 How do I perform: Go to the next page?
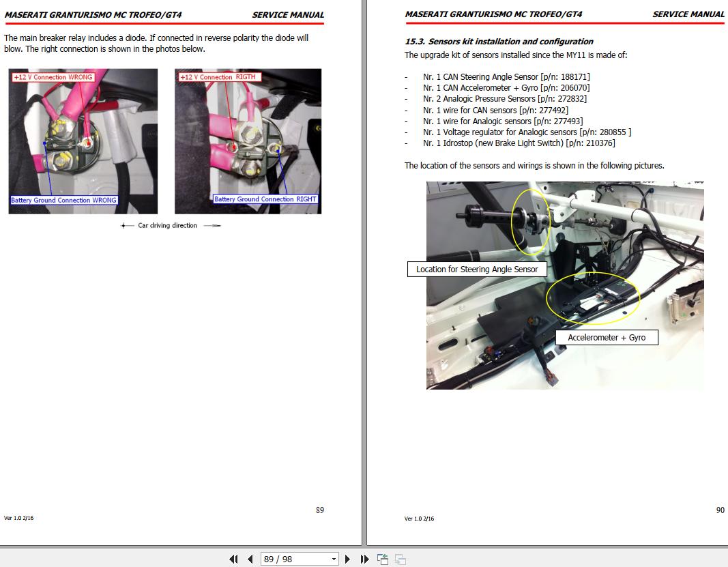tap(347, 559)
